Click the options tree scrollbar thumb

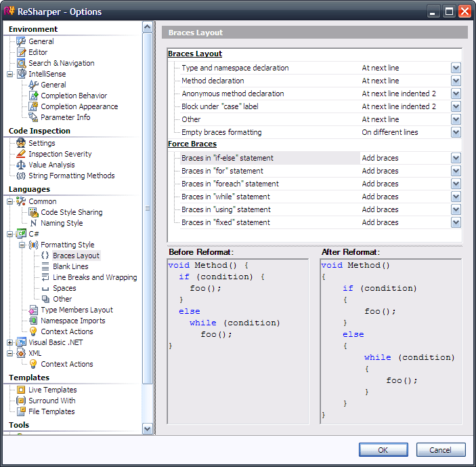click(147, 209)
